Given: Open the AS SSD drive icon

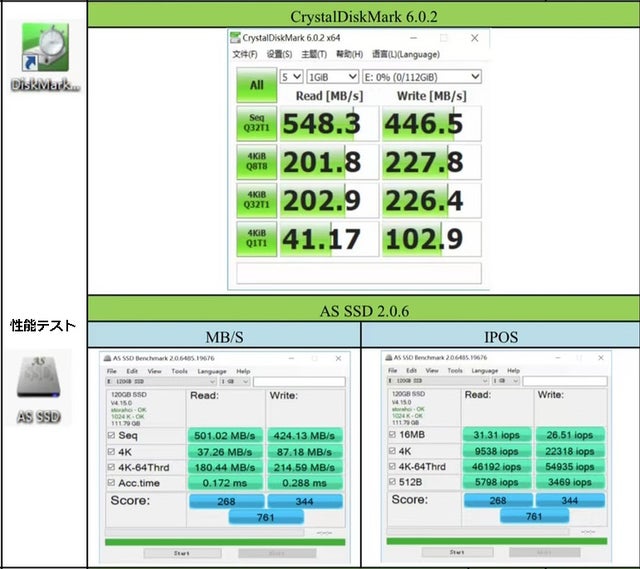Looking at the screenshot, I should (39, 377).
